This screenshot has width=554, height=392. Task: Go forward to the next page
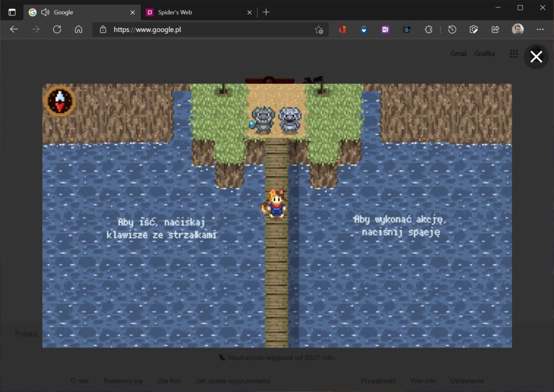tap(35, 29)
